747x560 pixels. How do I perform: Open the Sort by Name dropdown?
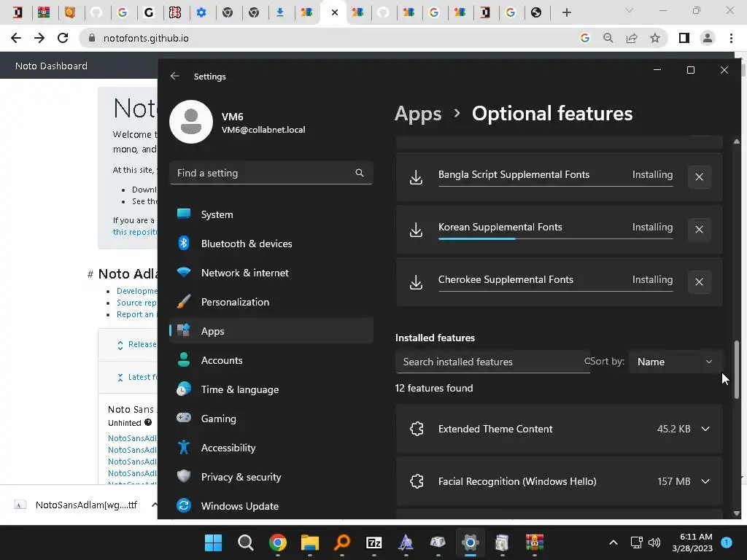tap(675, 362)
